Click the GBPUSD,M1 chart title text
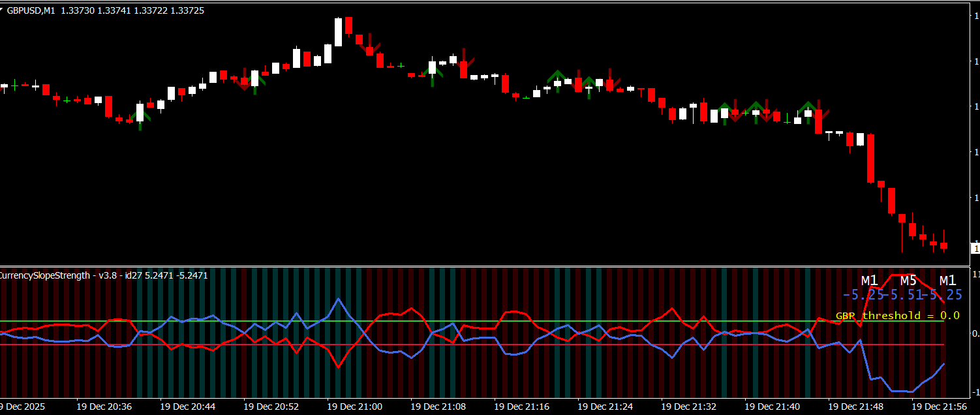This screenshot has width=980, height=415. click(x=31, y=11)
